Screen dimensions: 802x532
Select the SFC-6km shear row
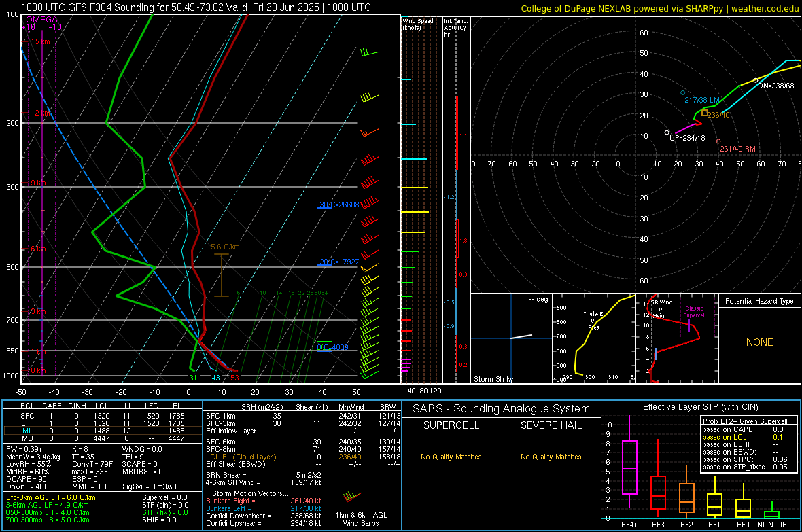303,442
